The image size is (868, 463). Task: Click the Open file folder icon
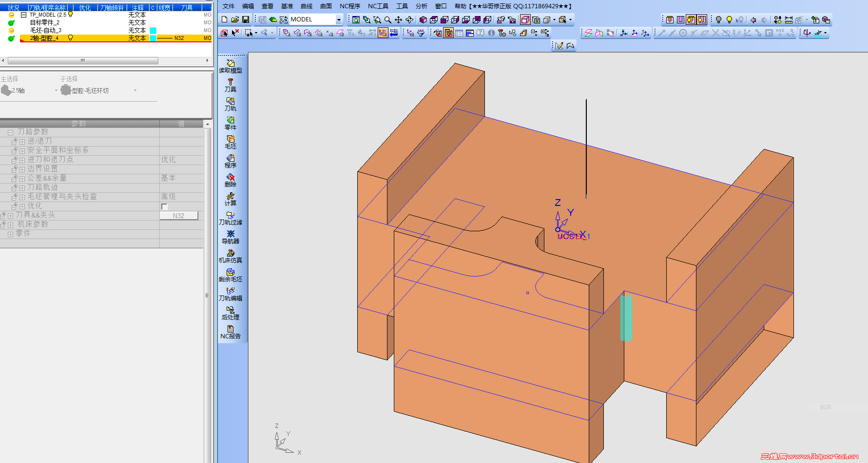coord(235,19)
